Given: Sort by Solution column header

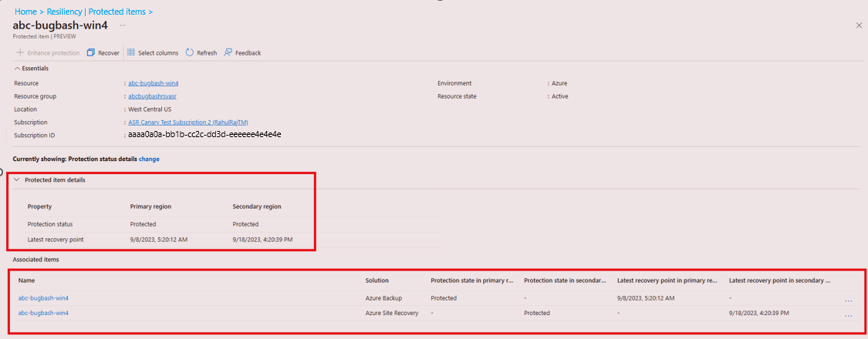Looking at the screenshot, I should pyautogui.click(x=377, y=281).
